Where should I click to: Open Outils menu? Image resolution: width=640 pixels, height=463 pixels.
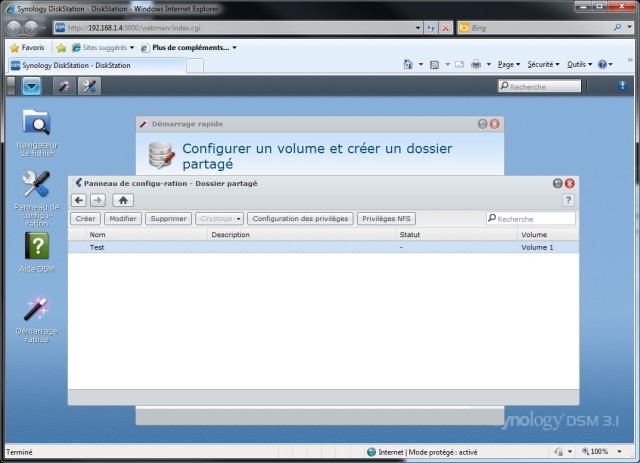579,65
